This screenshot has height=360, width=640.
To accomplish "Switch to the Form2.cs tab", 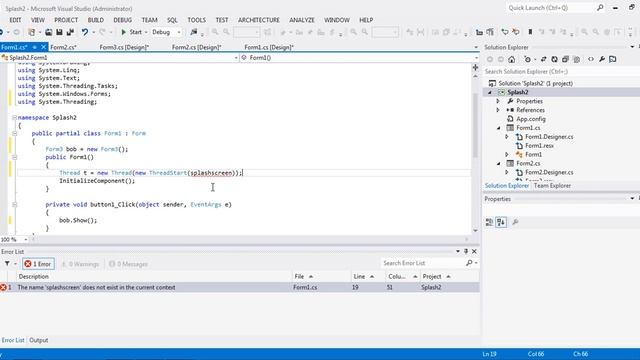I will [x=63, y=47].
